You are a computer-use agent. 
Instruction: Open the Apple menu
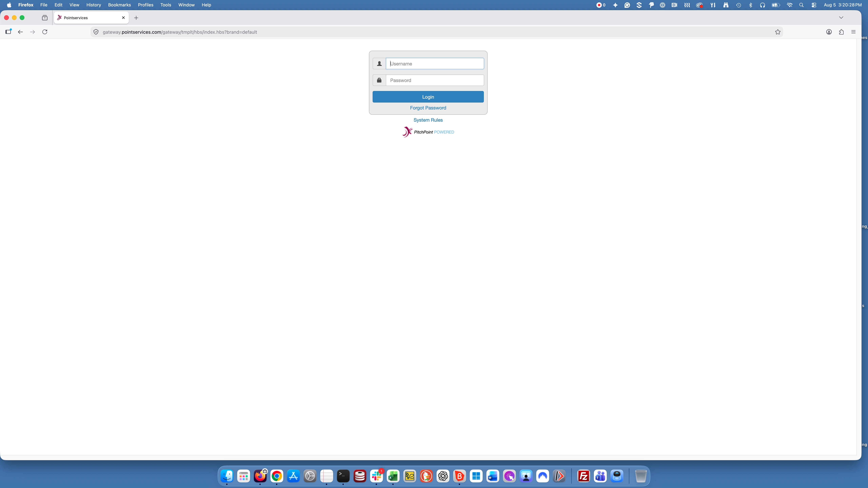click(9, 5)
